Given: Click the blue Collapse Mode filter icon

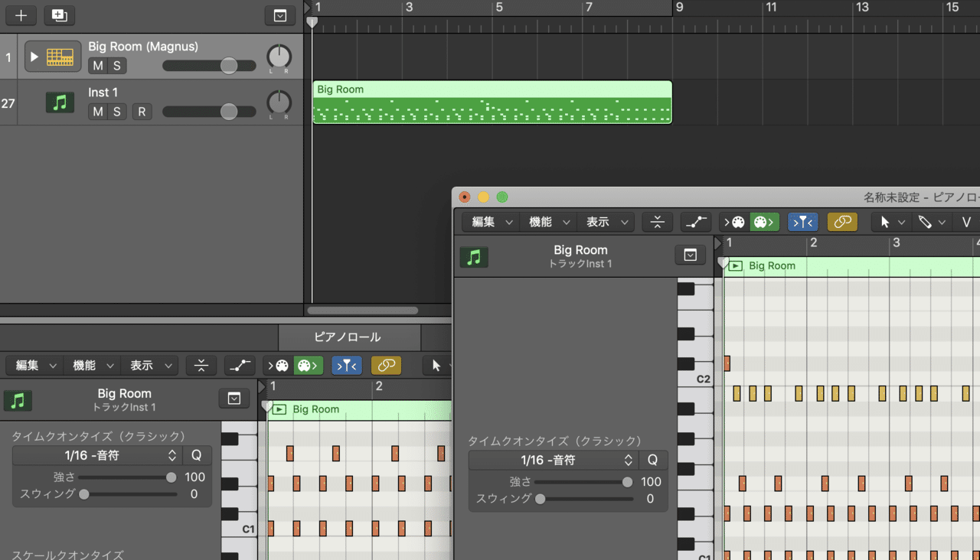Looking at the screenshot, I should point(802,222).
